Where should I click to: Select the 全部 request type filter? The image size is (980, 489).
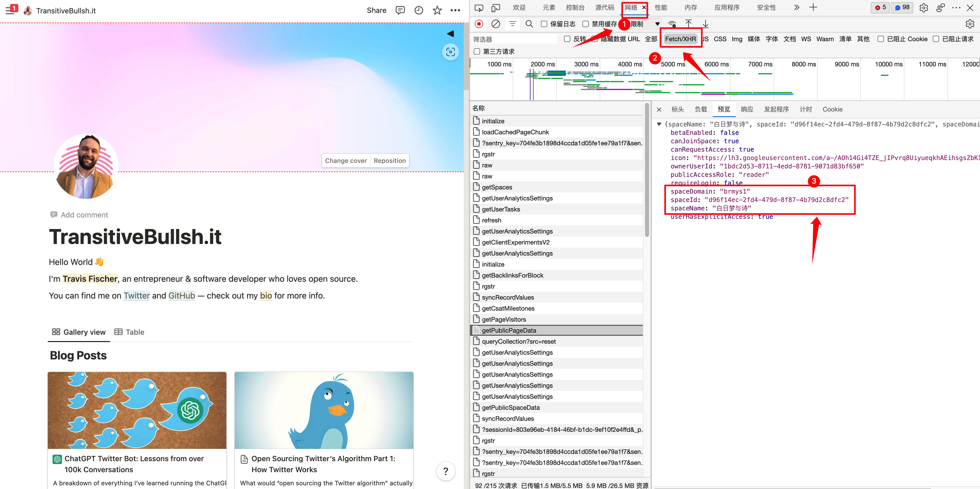(651, 39)
